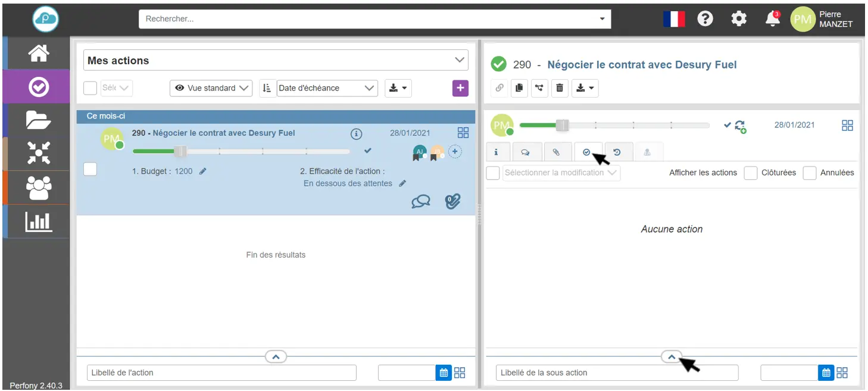Viewport: 868px width, 391px height.
Task: Open the bar chart reports icon
Action: pos(39,222)
